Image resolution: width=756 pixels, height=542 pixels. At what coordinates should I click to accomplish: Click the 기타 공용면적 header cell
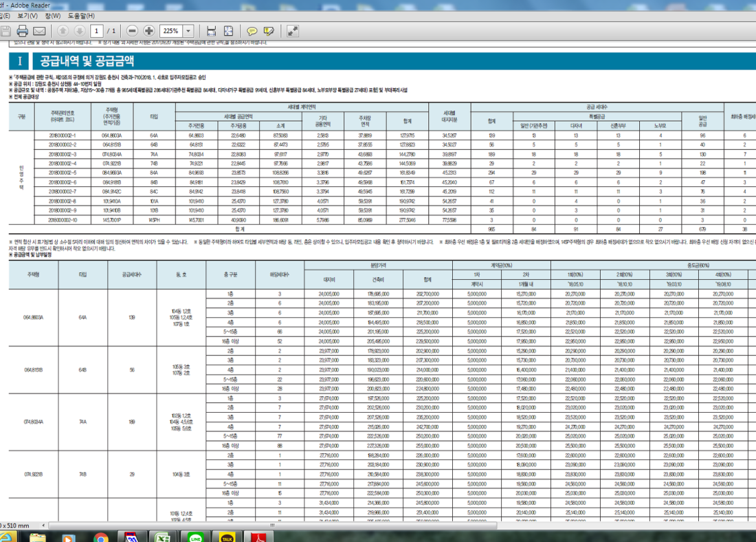click(323, 121)
